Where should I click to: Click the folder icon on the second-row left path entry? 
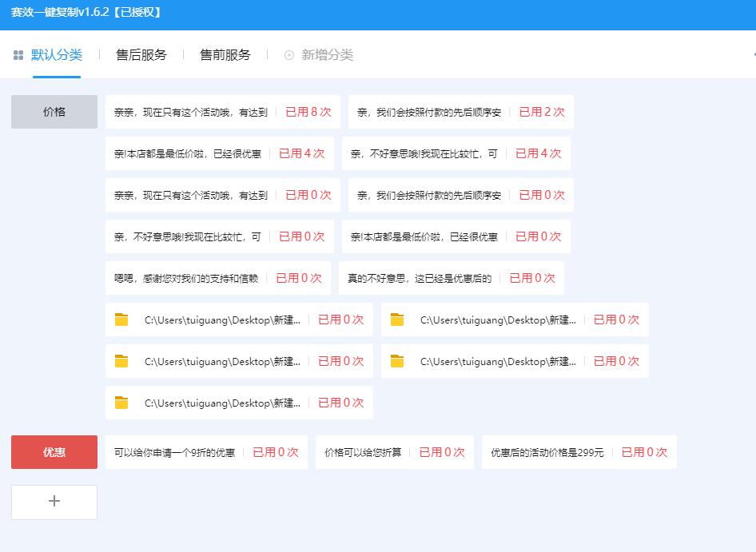click(x=121, y=361)
